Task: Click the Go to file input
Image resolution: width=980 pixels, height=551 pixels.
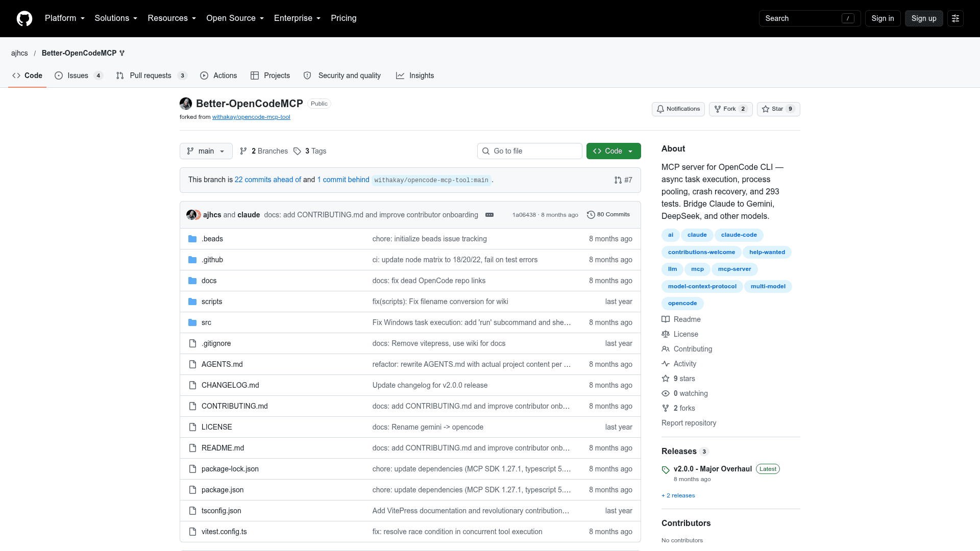Action: (530, 151)
